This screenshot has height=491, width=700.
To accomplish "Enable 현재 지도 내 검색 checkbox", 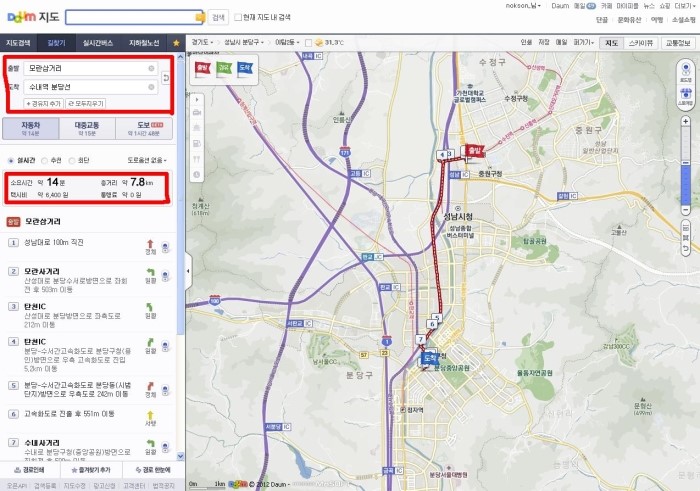I will point(238,17).
